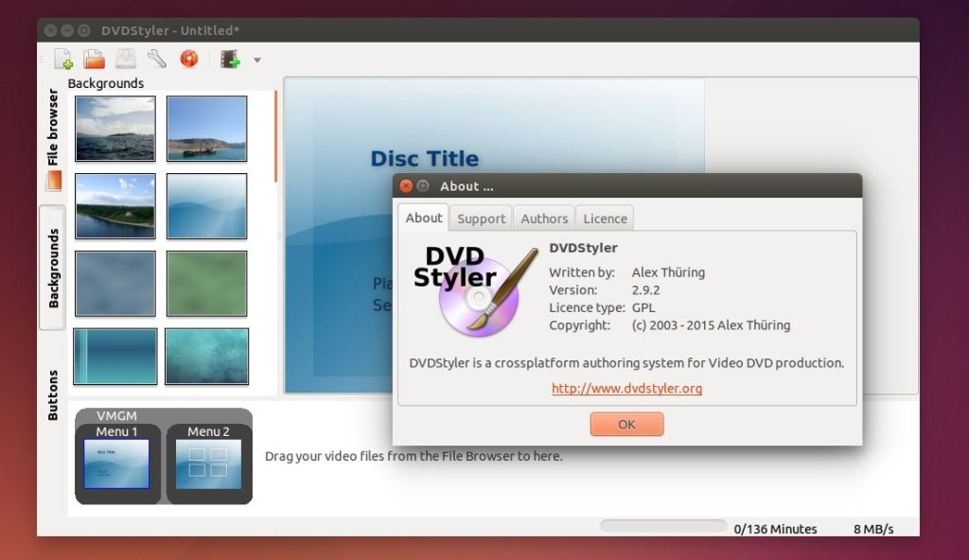Select the Menu 1 thumbnail in VMGM

coord(116,464)
